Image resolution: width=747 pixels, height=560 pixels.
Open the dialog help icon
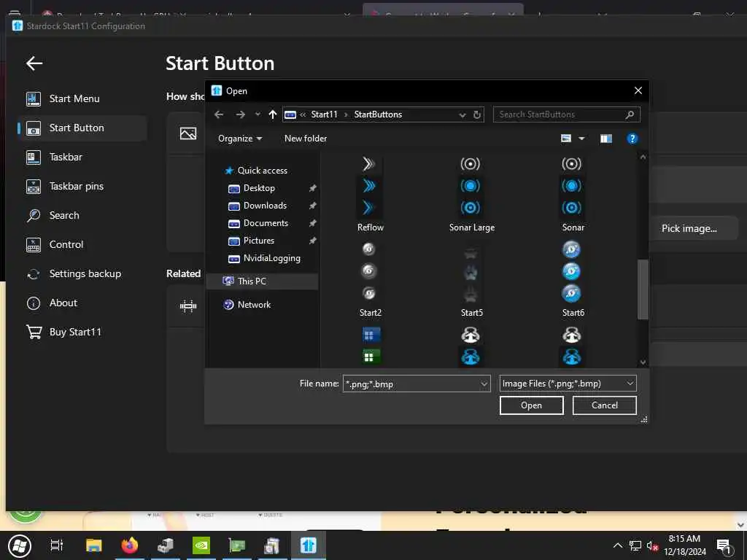tap(632, 139)
